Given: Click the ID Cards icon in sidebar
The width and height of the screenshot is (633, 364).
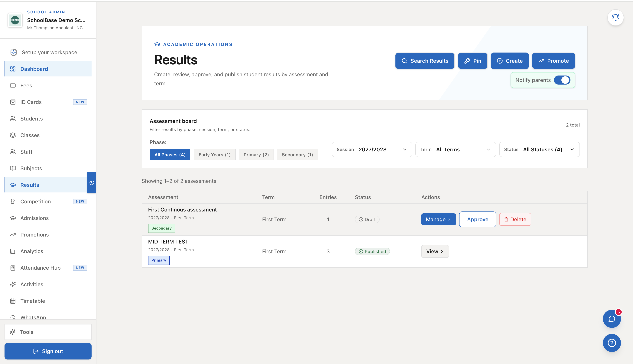Looking at the screenshot, I should click(13, 102).
